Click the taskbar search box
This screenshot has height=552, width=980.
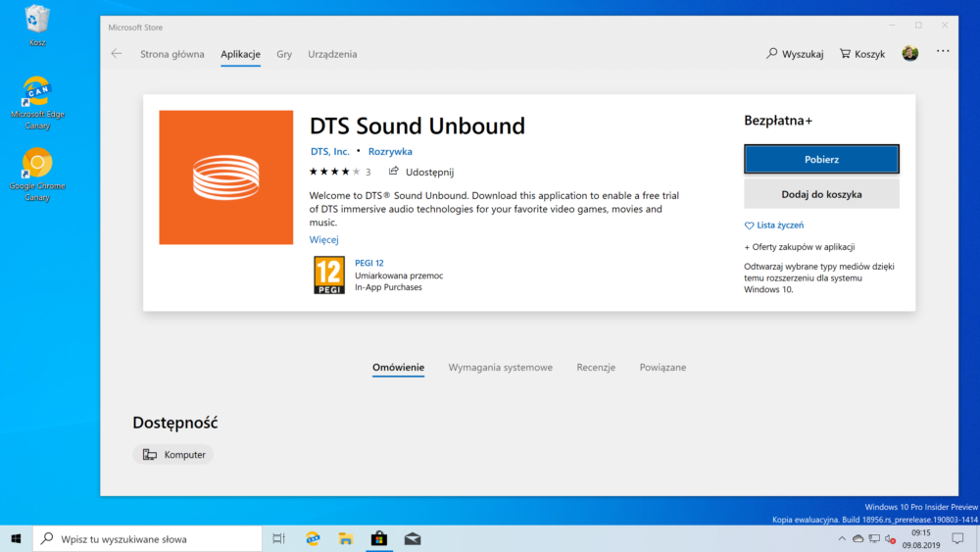click(x=148, y=539)
